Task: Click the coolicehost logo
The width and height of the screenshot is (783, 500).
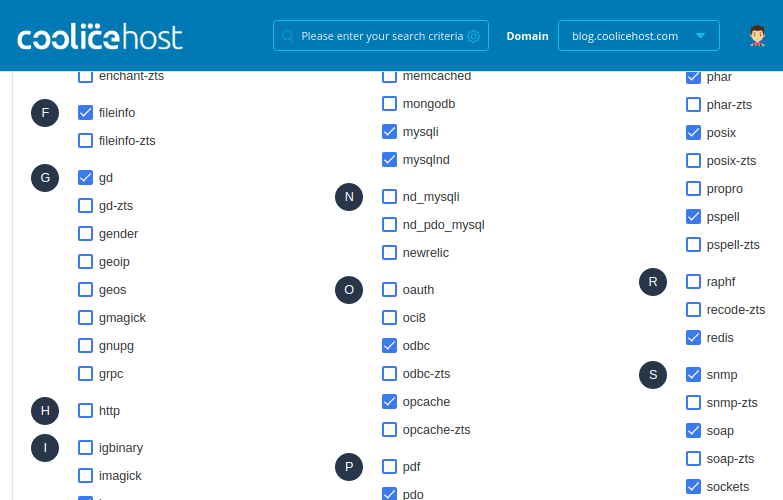Action: tap(100, 36)
